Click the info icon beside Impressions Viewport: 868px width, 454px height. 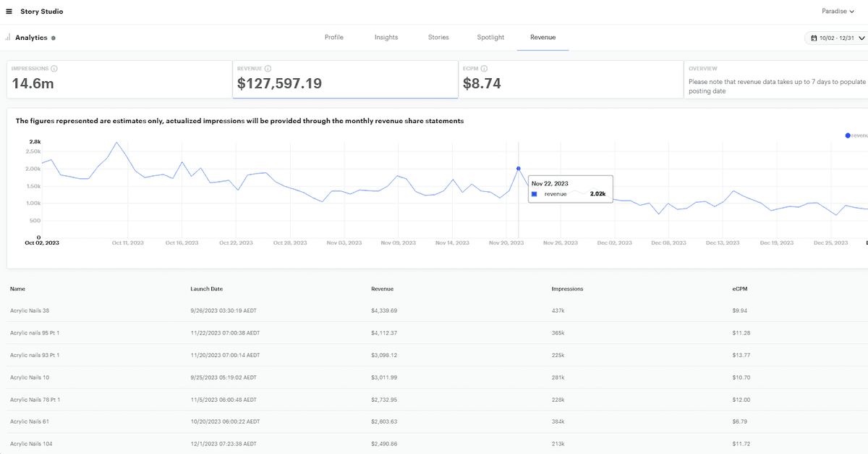coord(54,69)
